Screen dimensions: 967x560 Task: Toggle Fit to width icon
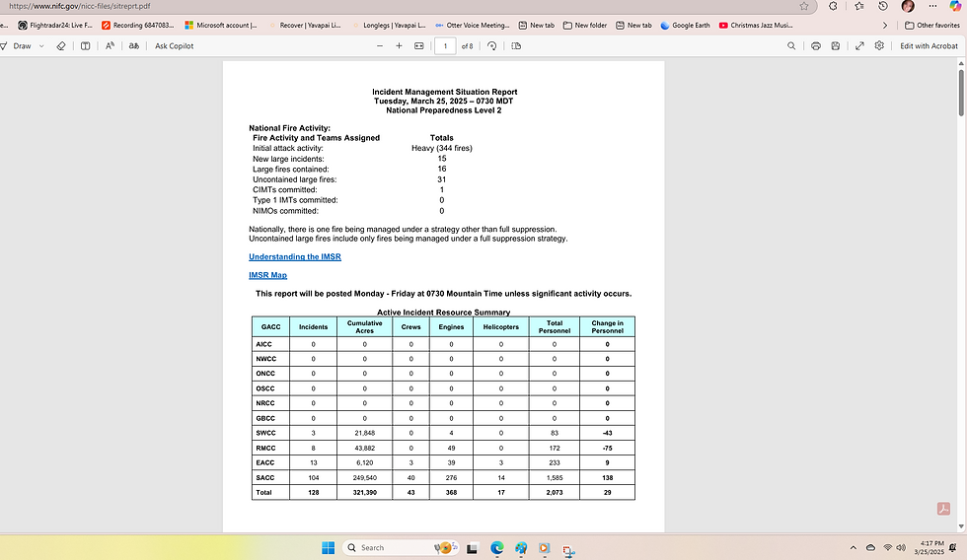pos(419,46)
